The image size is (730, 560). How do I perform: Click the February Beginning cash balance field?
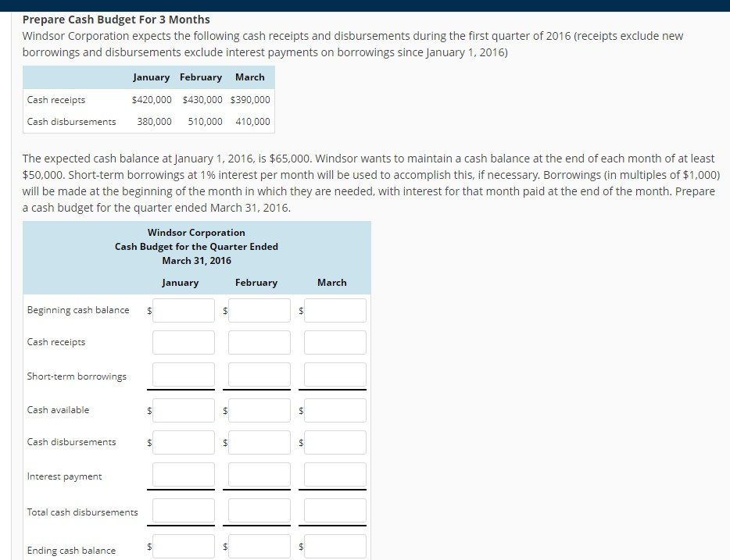tap(259, 310)
